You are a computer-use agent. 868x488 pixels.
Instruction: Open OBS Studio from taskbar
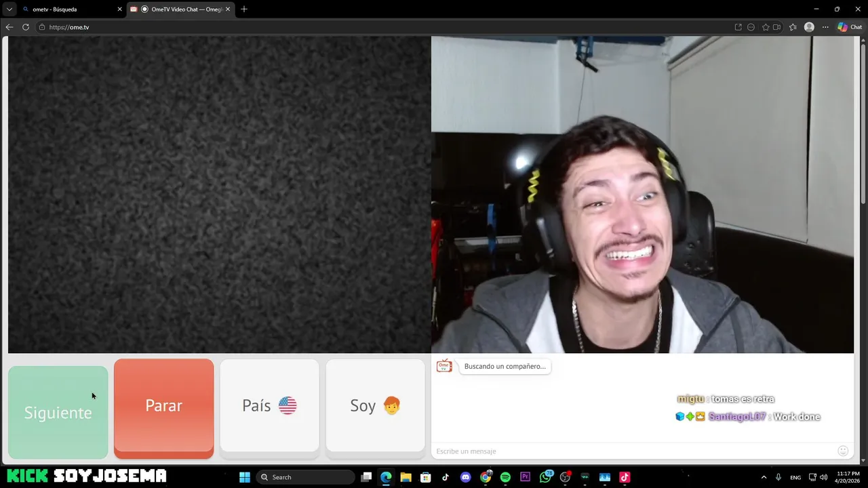[565, 477]
